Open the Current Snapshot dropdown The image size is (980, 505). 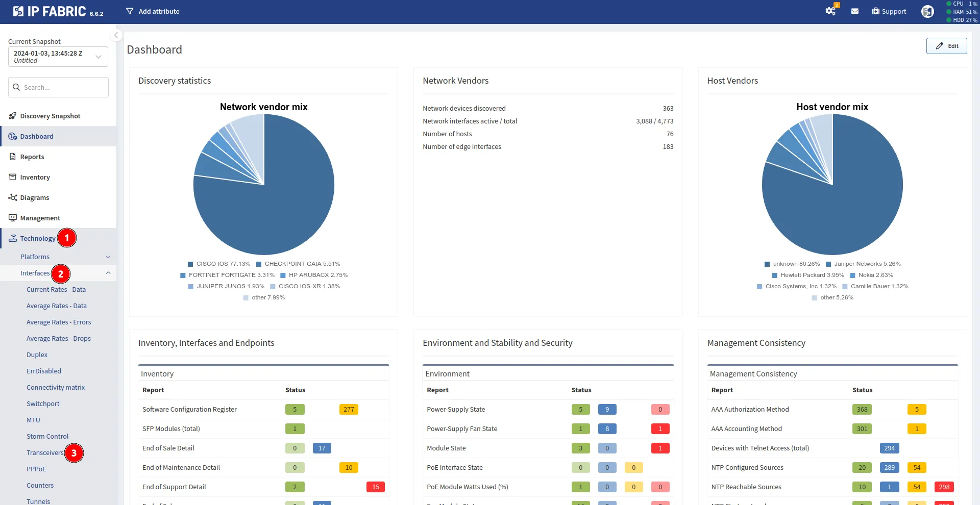click(58, 57)
